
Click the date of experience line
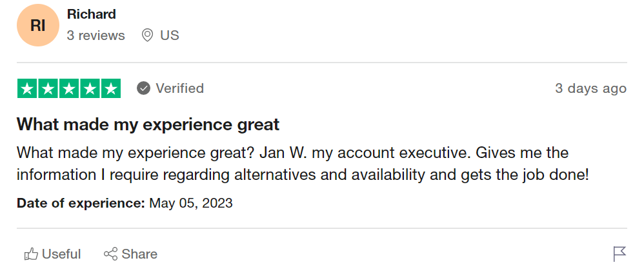[125, 203]
